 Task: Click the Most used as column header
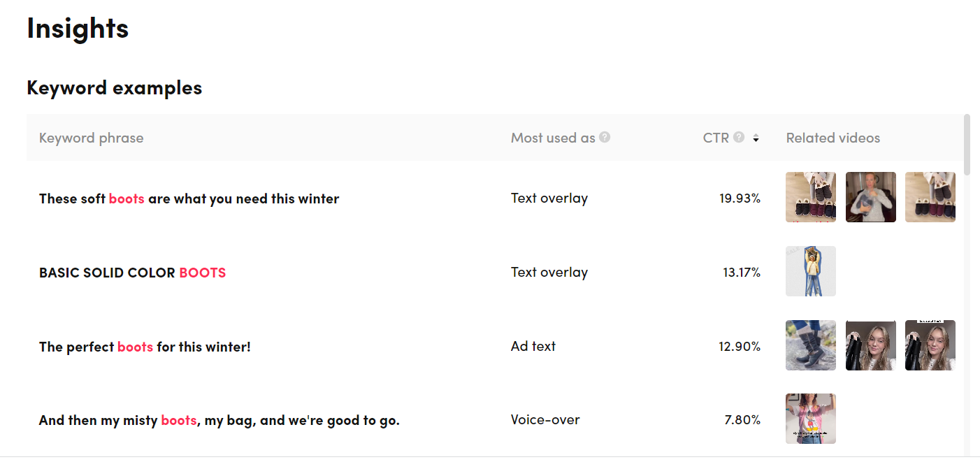tap(553, 138)
